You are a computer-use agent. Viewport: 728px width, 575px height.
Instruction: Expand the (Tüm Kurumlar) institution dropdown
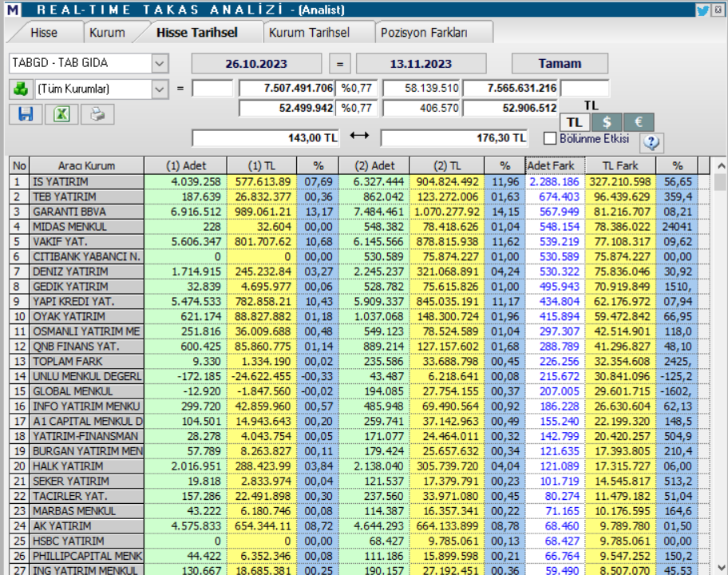(160, 89)
